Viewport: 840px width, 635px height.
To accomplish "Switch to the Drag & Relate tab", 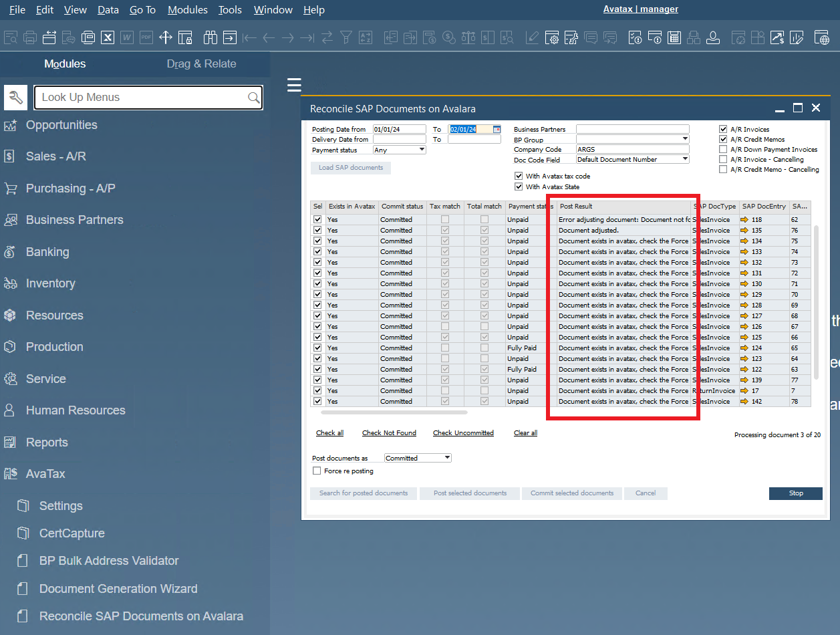I will 201,64.
